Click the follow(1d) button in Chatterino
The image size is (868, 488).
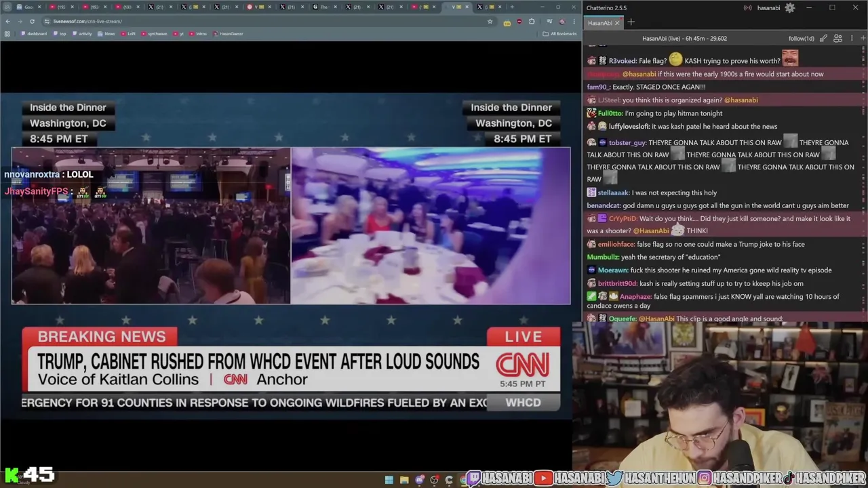click(x=801, y=39)
